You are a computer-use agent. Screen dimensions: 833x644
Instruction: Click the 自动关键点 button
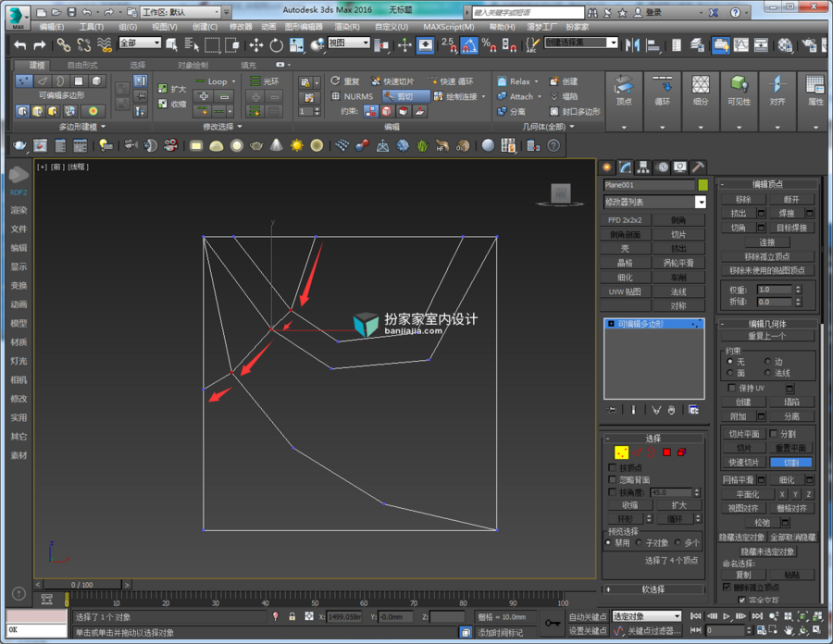587,616
